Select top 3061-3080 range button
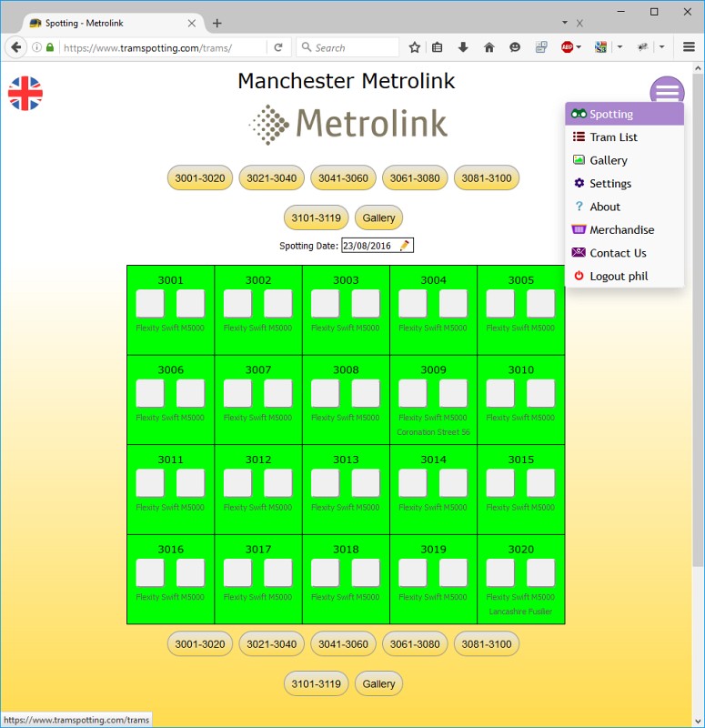This screenshot has height=728, width=705. click(x=415, y=177)
